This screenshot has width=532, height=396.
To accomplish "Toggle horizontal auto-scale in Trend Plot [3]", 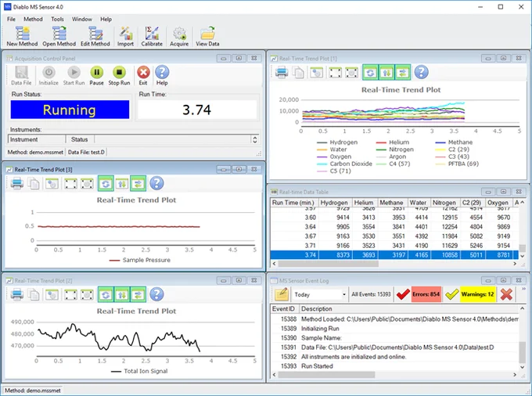I will [x=138, y=184].
